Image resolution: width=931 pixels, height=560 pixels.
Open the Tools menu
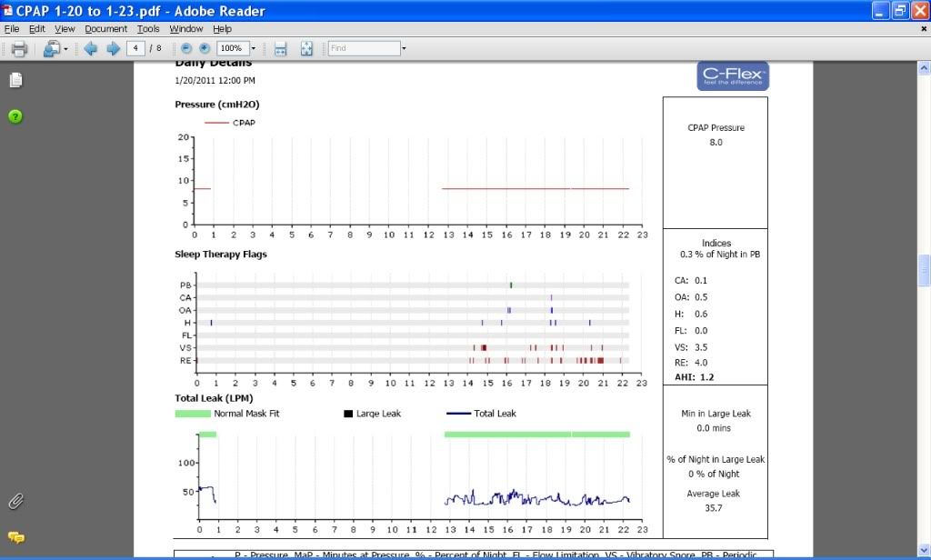point(147,29)
